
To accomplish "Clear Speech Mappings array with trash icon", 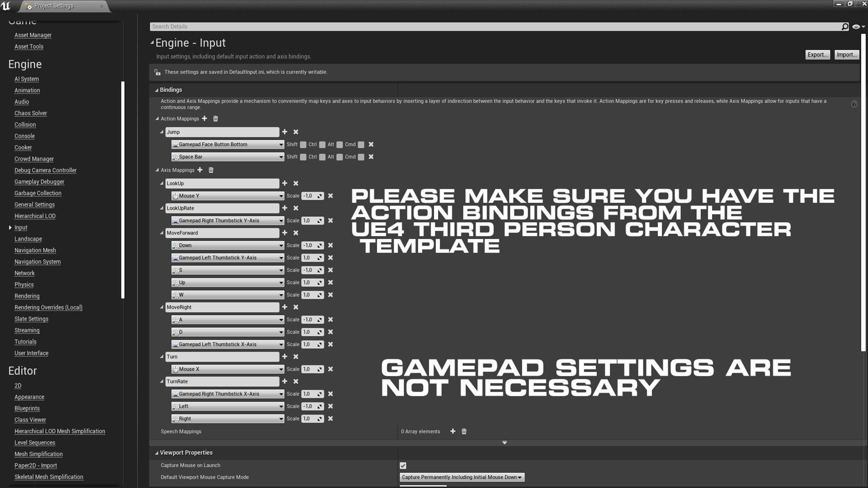I will tap(464, 431).
